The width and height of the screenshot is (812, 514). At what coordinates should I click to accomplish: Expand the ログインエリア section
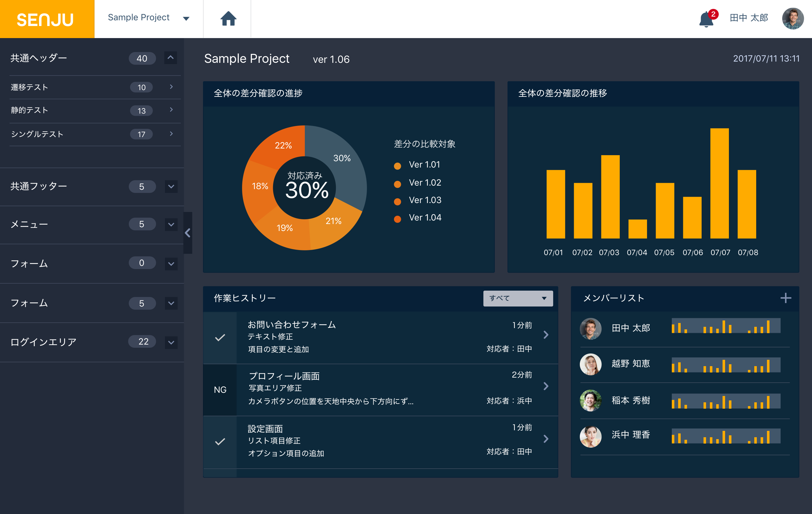171,342
